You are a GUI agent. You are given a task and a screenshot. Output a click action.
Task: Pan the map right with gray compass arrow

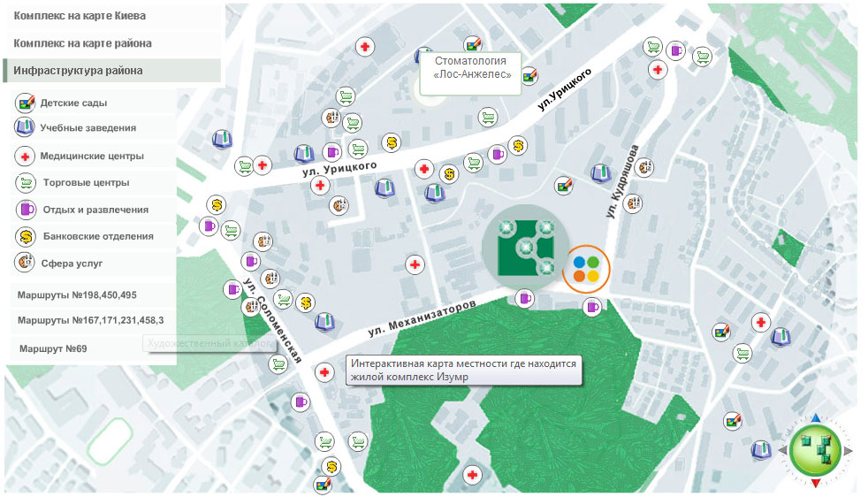849,451
